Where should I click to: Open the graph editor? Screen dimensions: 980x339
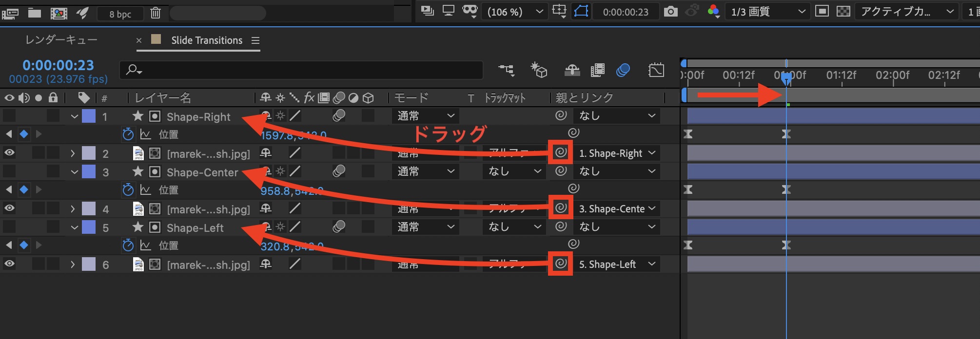[656, 70]
